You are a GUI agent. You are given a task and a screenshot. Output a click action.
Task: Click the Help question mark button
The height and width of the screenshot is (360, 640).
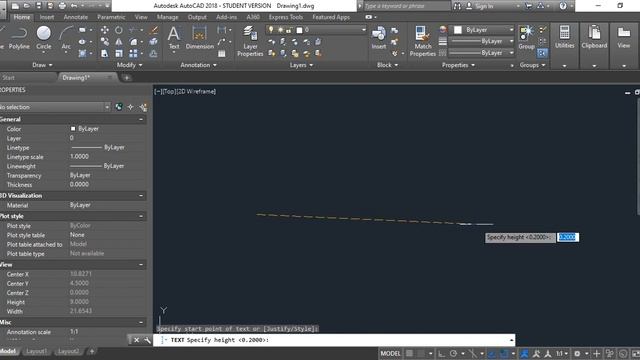click(563, 6)
